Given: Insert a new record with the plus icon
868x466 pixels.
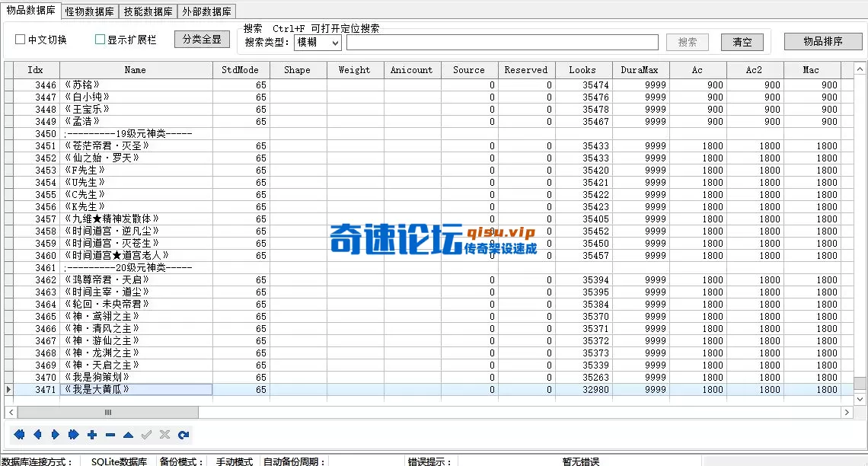Looking at the screenshot, I should (91, 434).
